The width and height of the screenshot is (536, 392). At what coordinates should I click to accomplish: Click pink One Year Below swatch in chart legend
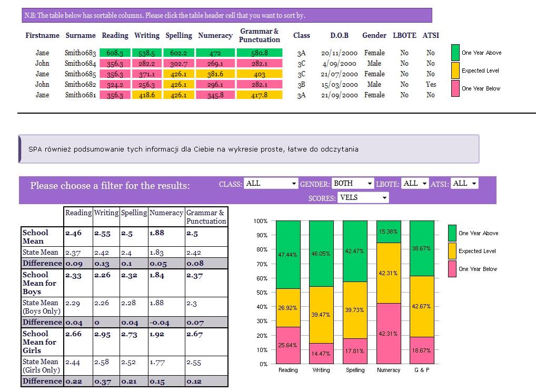[x=452, y=269]
